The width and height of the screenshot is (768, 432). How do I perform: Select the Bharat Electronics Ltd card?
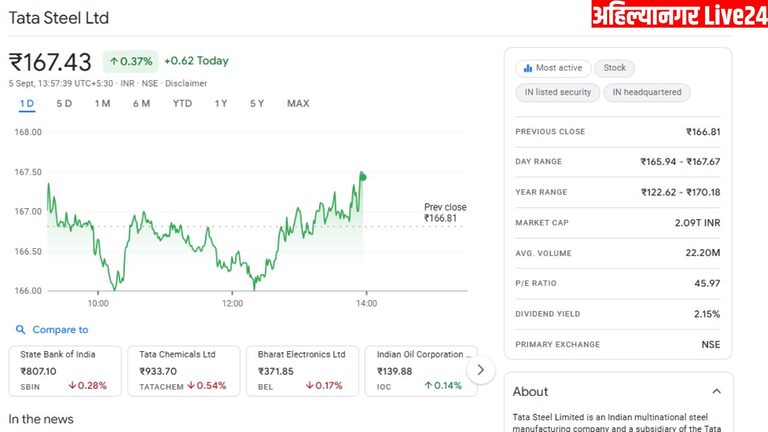tap(300, 370)
